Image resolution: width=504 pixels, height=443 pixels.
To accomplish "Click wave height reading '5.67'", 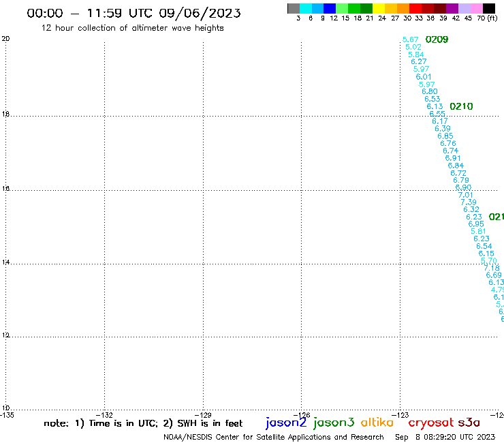I will (410, 40).
